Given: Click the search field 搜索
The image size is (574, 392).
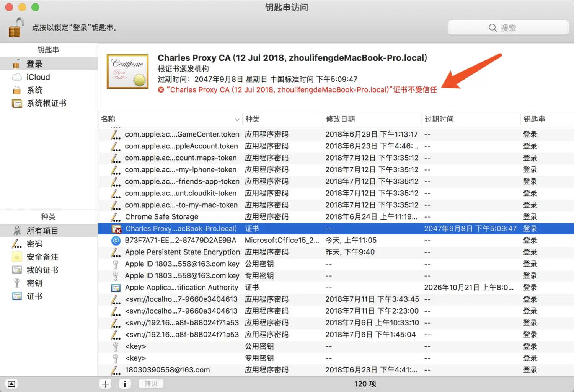Looking at the screenshot, I should 508,28.
